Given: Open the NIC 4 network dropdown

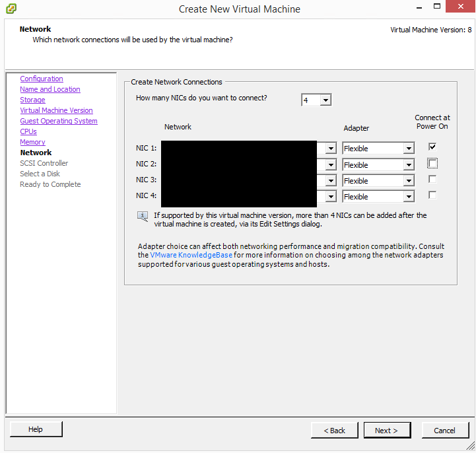Looking at the screenshot, I should click(331, 196).
